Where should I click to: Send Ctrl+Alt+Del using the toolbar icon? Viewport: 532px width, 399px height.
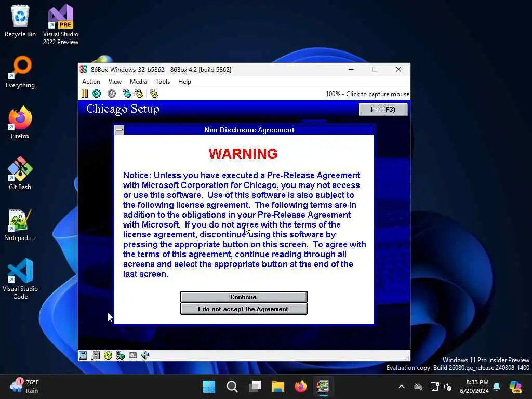[127, 94]
